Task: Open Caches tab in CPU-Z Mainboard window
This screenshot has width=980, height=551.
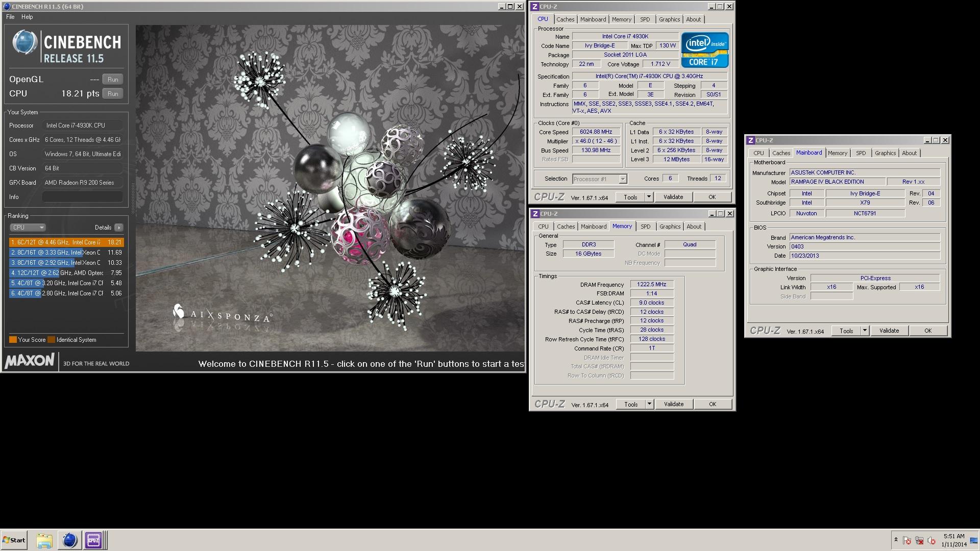Action: [x=781, y=153]
